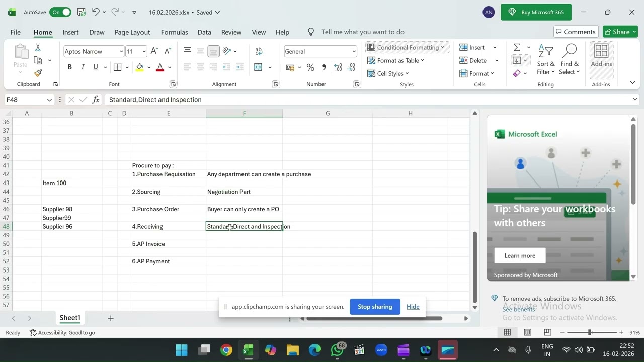Image resolution: width=644 pixels, height=362 pixels.
Task: Open WhatsApp from the taskbar
Action: [337, 350]
